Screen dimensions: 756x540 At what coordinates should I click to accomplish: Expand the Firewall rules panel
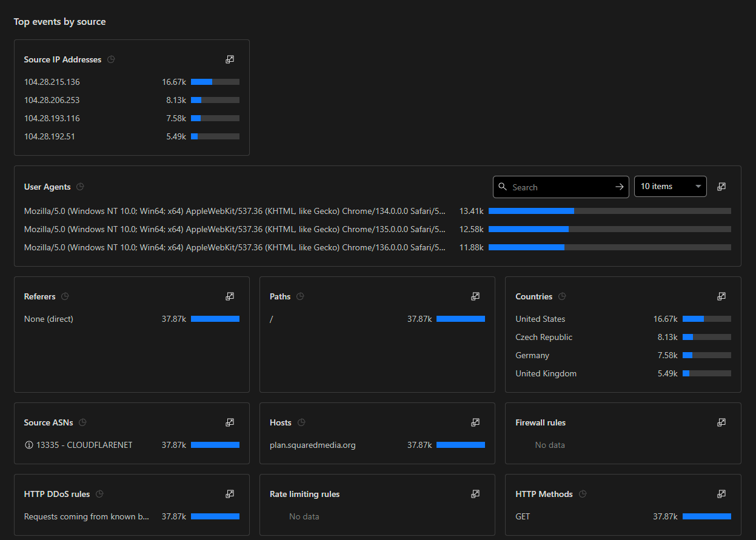click(x=721, y=422)
